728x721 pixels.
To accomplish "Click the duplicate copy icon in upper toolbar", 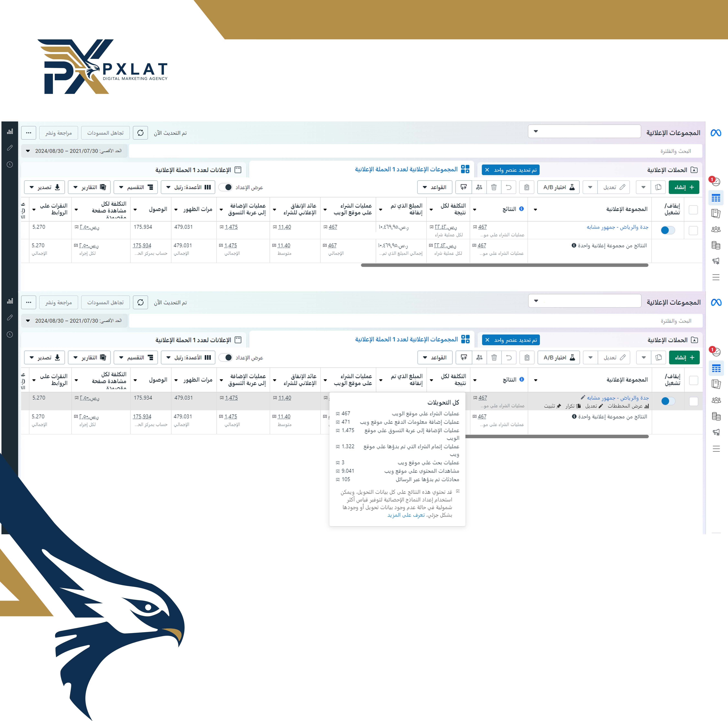I will pyautogui.click(x=658, y=187).
